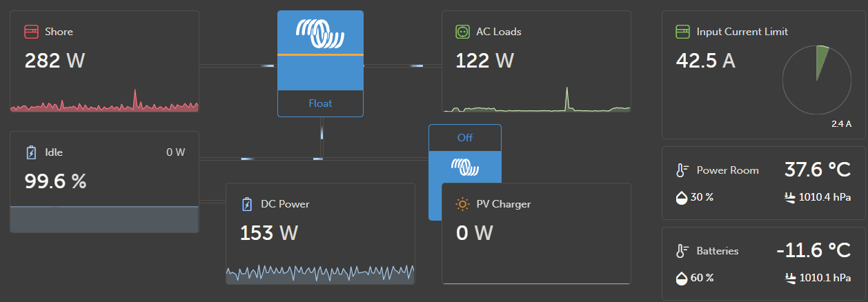Click the Input Current Limit icon
Viewport: 868px width, 302px height.
(x=683, y=32)
